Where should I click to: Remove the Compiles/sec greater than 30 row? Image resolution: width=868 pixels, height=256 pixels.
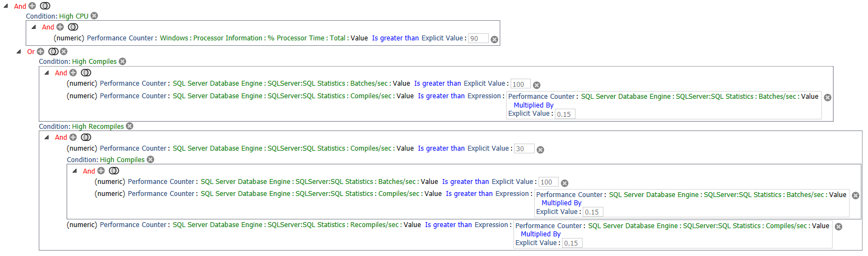pos(540,150)
